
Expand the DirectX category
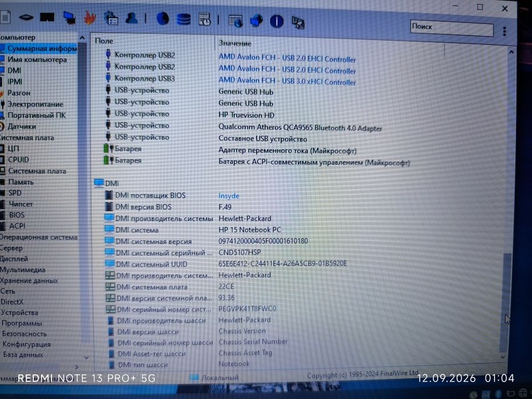pos(12,302)
